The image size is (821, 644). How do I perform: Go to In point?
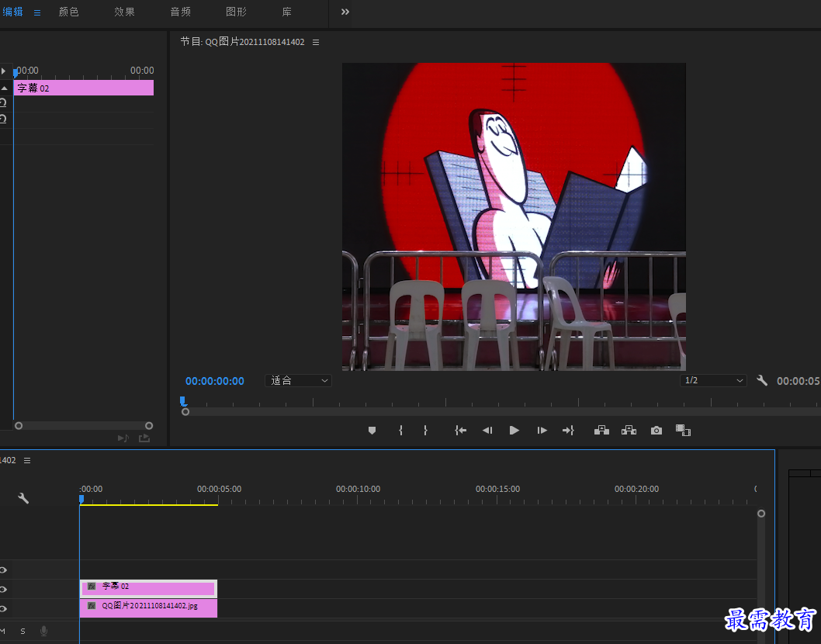click(460, 431)
